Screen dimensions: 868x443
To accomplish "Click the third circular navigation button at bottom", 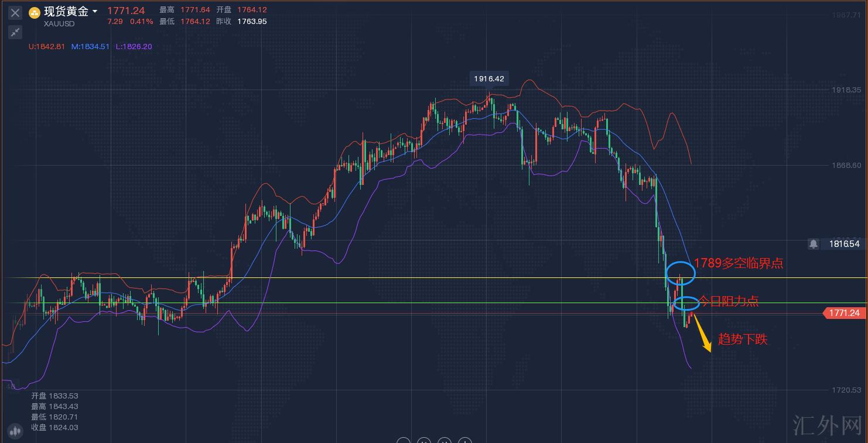I will [x=444, y=441].
